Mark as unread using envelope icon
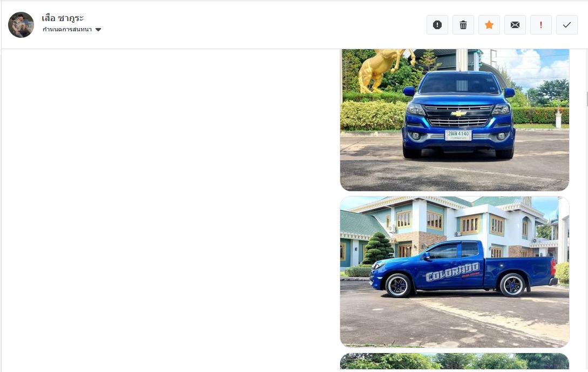Image resolution: width=588 pixels, height=372 pixels. pyautogui.click(x=515, y=25)
